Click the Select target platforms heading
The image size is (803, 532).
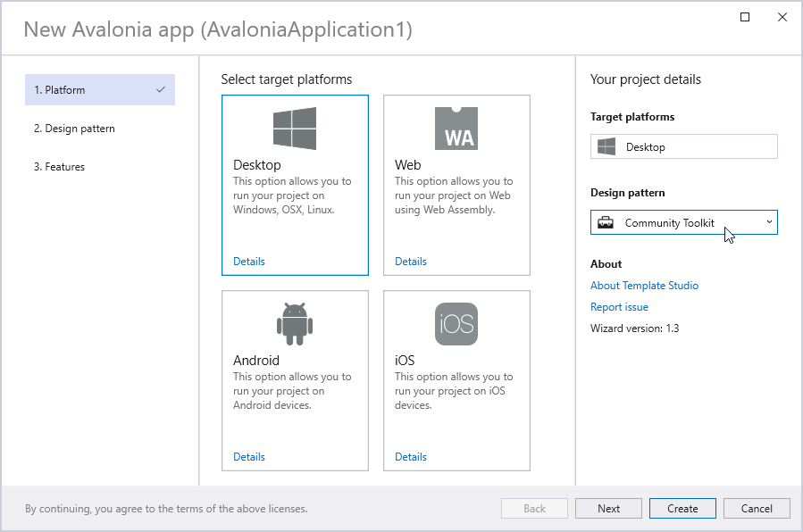tap(286, 79)
